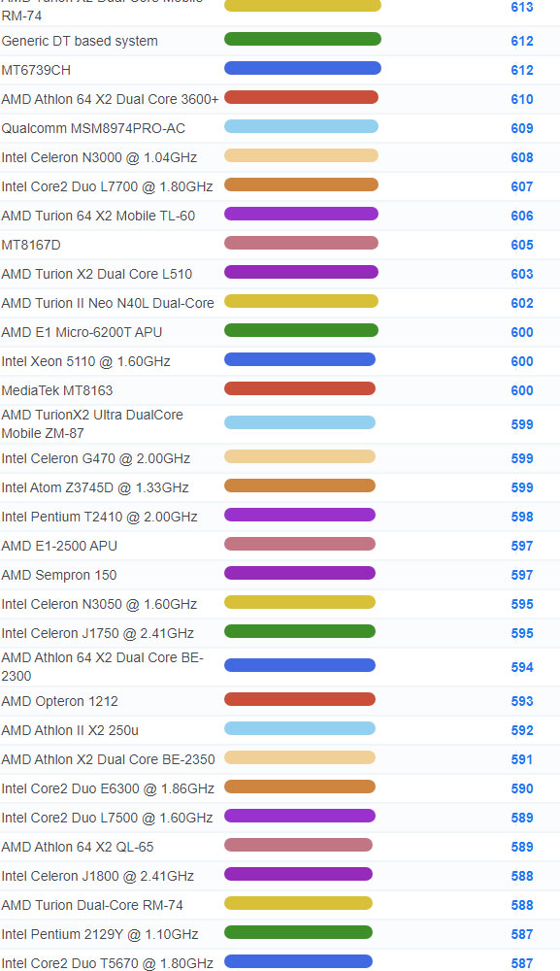Open the Generic DT based system entry
The height and width of the screenshot is (971, 560).
(x=80, y=42)
